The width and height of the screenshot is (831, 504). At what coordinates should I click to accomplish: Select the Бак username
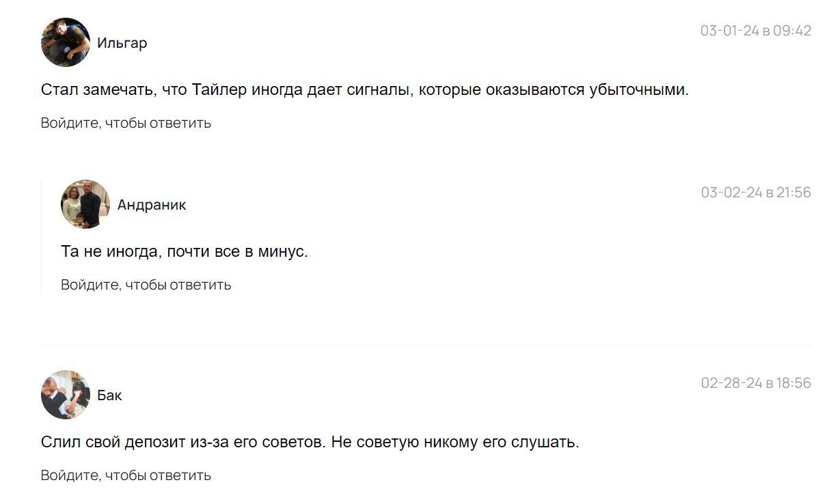click(x=109, y=395)
